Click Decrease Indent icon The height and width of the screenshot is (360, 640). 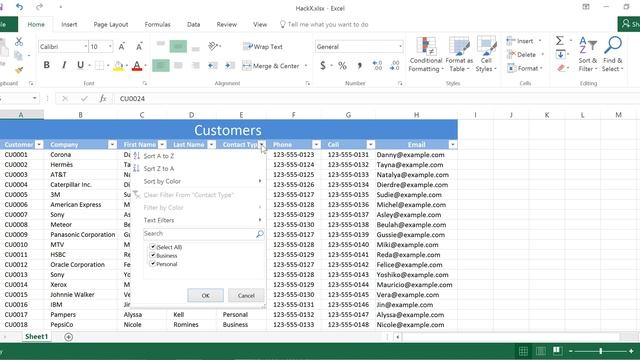tap(213, 65)
